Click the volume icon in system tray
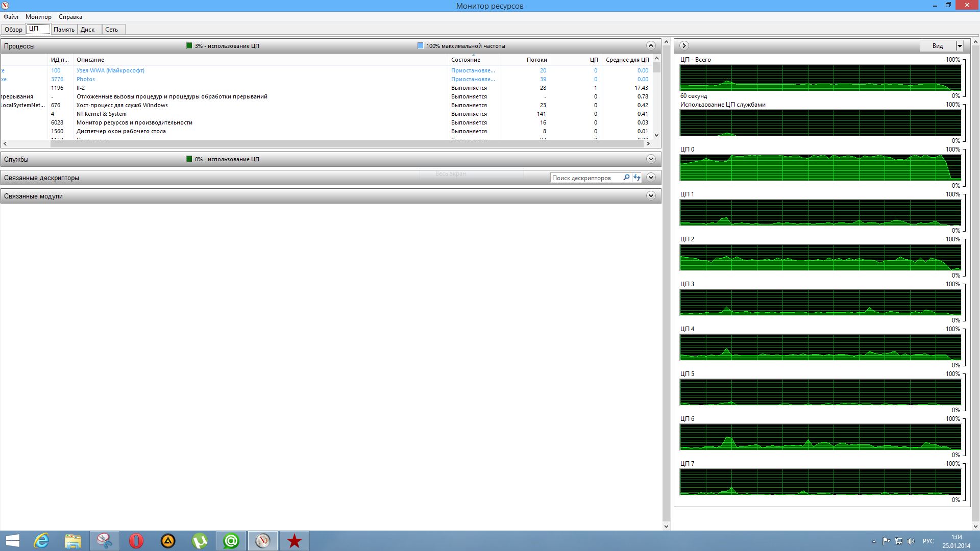The image size is (980, 551). (911, 541)
